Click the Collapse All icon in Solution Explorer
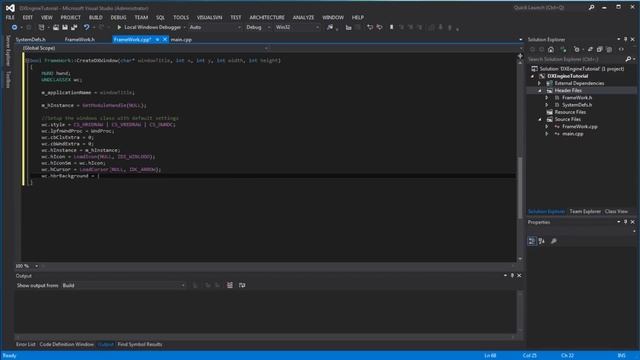The image size is (640, 360). click(600, 50)
